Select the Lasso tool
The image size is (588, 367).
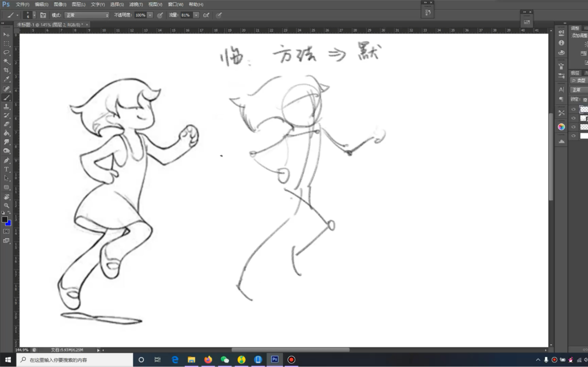pos(6,52)
